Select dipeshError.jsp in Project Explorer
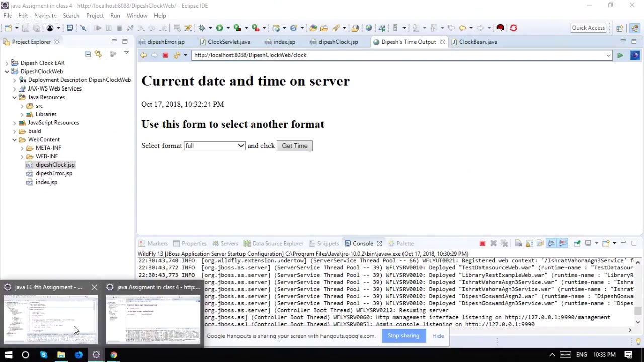644x362 pixels. pos(54,173)
